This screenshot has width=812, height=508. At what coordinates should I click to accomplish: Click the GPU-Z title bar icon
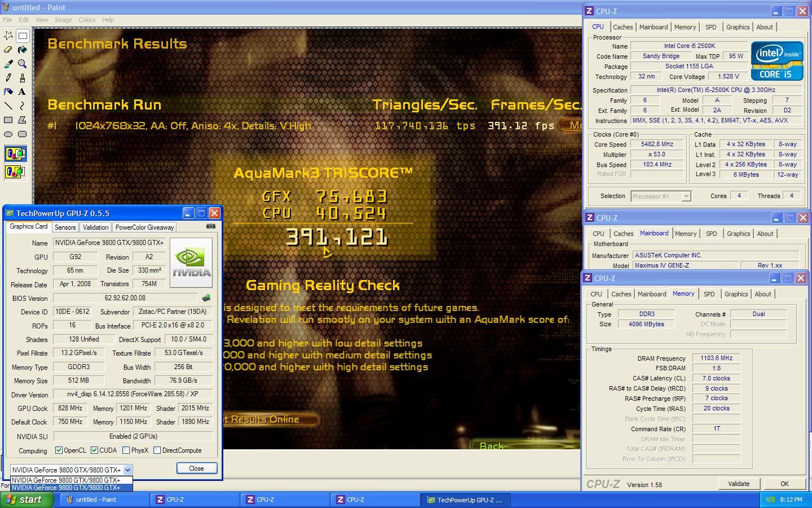9,213
